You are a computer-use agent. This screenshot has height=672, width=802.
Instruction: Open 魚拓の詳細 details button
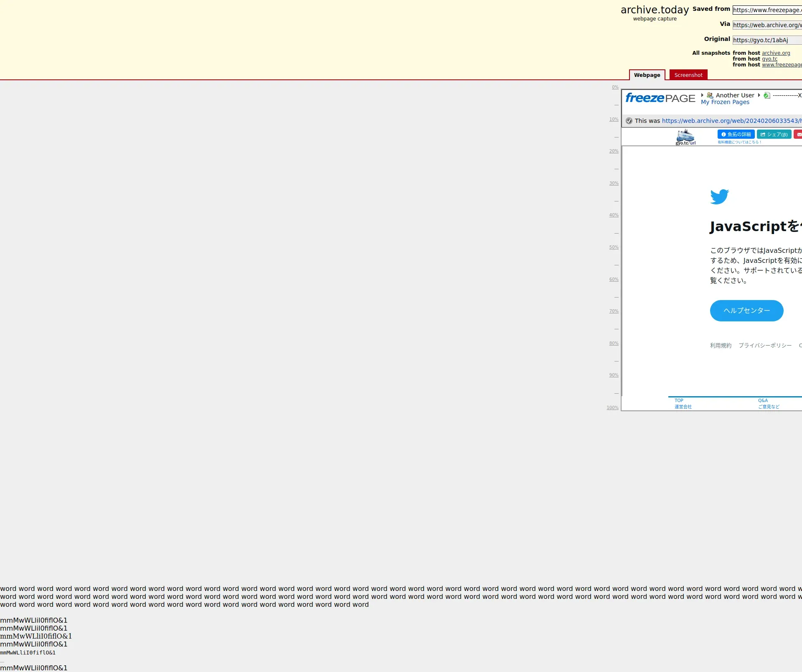[x=736, y=135]
